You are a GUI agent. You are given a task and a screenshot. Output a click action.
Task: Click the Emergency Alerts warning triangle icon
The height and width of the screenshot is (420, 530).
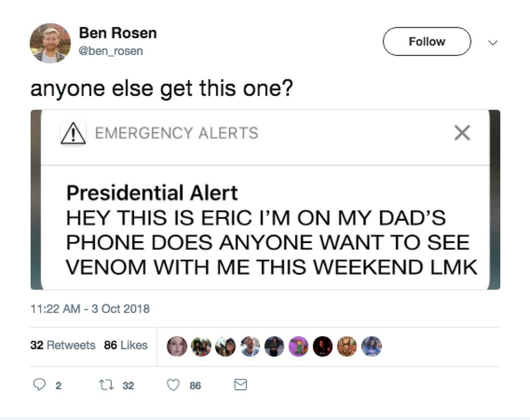[73, 132]
